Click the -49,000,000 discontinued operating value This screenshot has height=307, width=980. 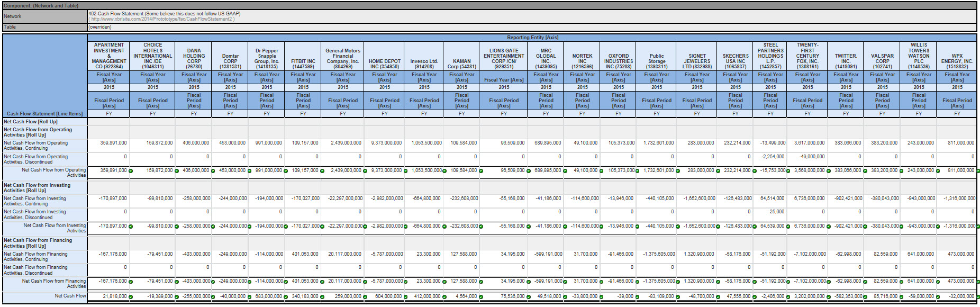tap(812, 157)
